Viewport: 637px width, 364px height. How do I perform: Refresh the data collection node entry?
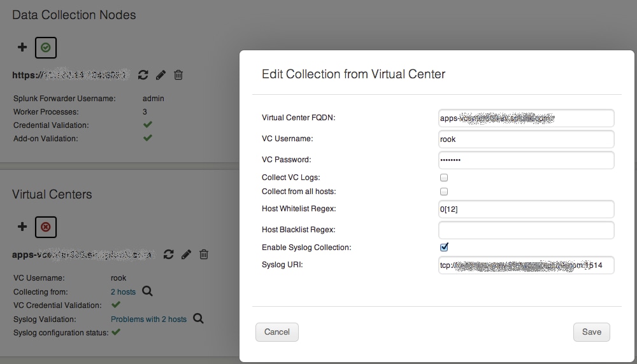143,74
